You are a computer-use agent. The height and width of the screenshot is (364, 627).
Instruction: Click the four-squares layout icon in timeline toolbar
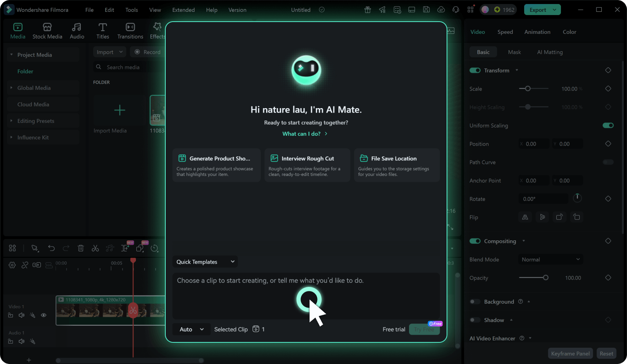(12, 248)
